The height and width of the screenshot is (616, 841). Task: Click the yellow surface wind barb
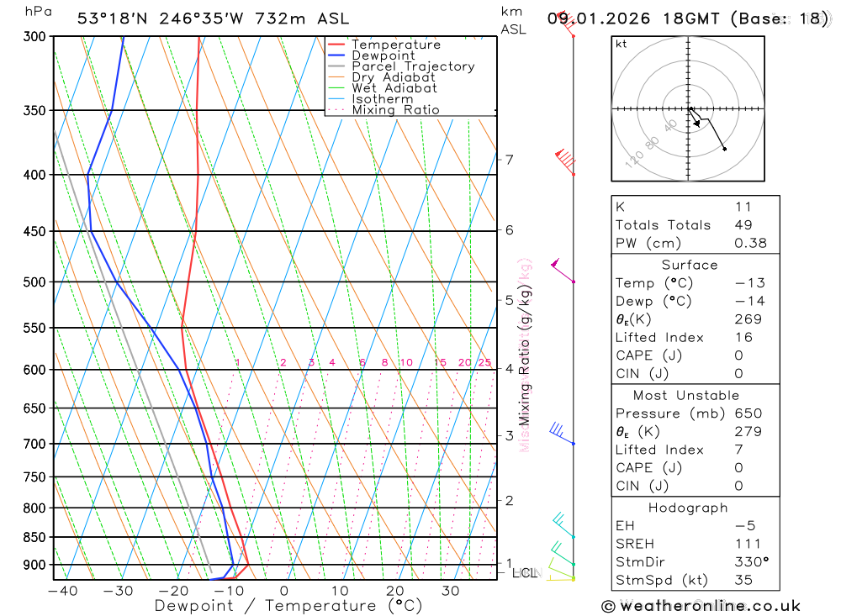pyautogui.click(x=560, y=578)
